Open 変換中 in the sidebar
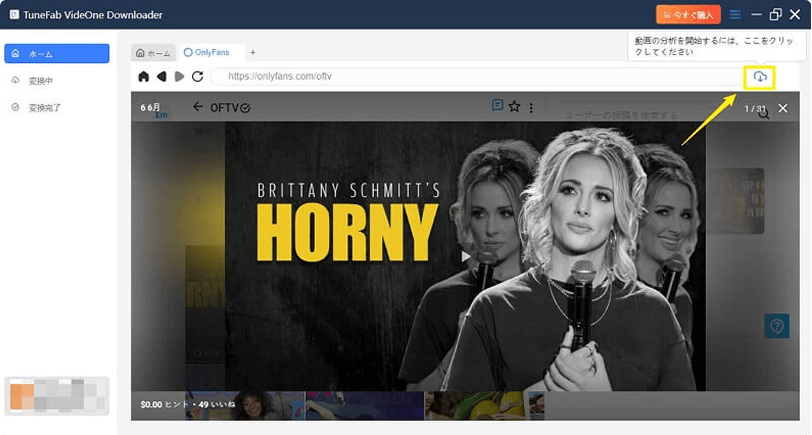This screenshot has height=435, width=812. click(57, 80)
